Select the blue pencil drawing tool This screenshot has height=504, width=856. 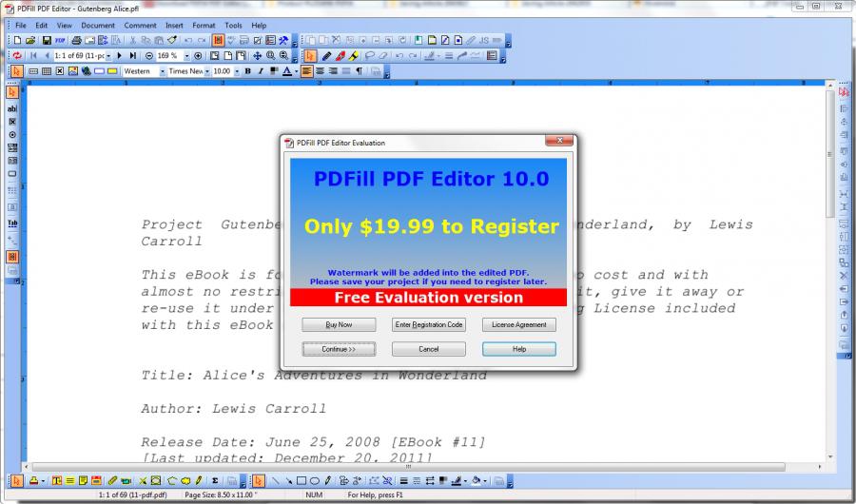(326, 56)
